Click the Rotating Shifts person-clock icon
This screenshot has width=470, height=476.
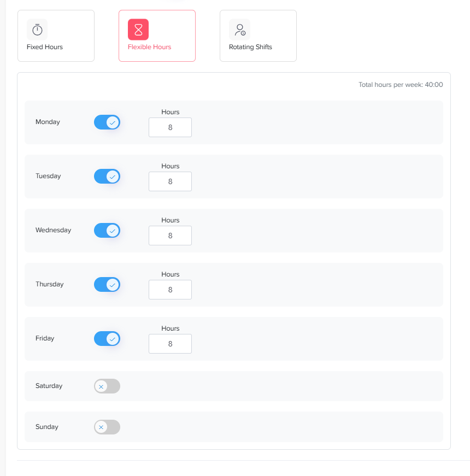click(x=239, y=30)
